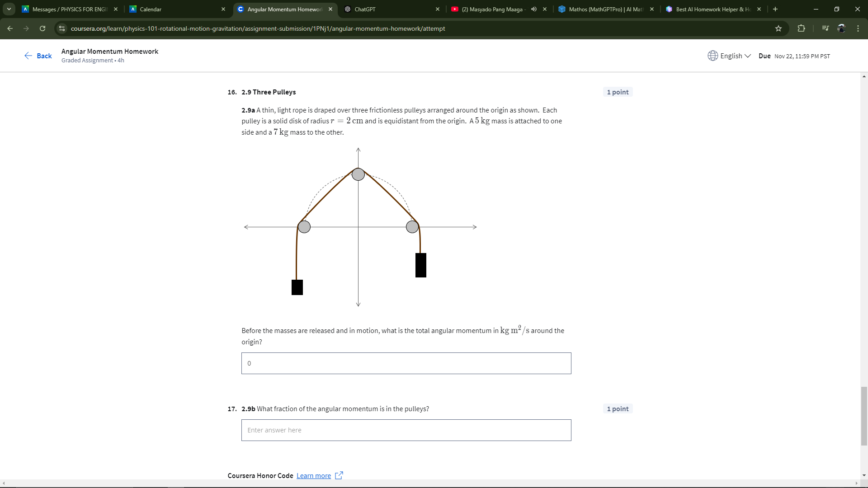868x488 pixels.
Task: Open the browser extensions menu
Action: click(x=801, y=28)
